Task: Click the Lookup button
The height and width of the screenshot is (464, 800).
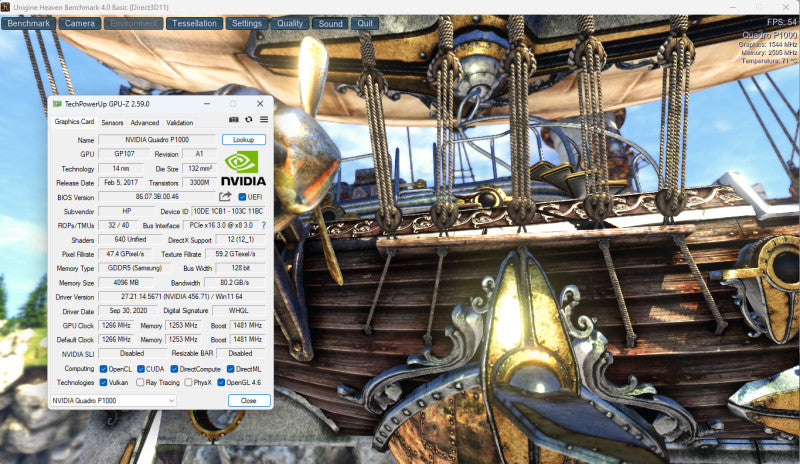Action: 243,139
